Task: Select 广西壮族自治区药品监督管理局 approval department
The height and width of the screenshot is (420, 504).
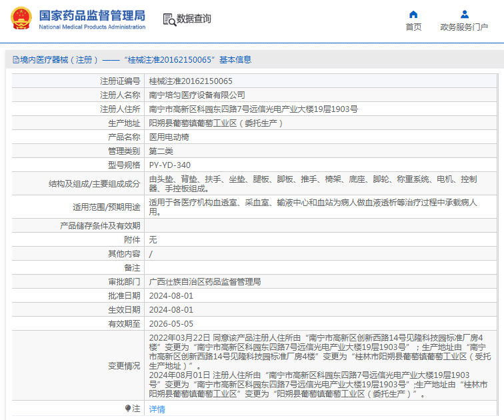Action: (205, 282)
